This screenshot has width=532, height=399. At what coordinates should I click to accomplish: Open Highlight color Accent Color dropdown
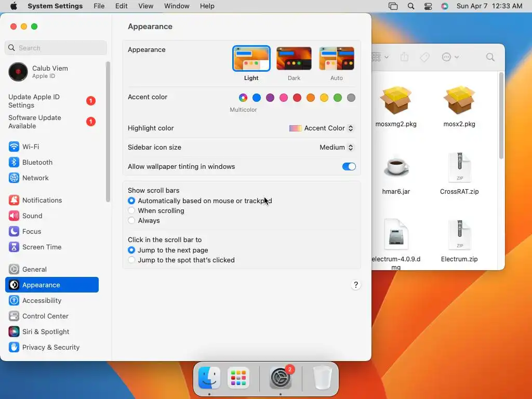tap(321, 128)
